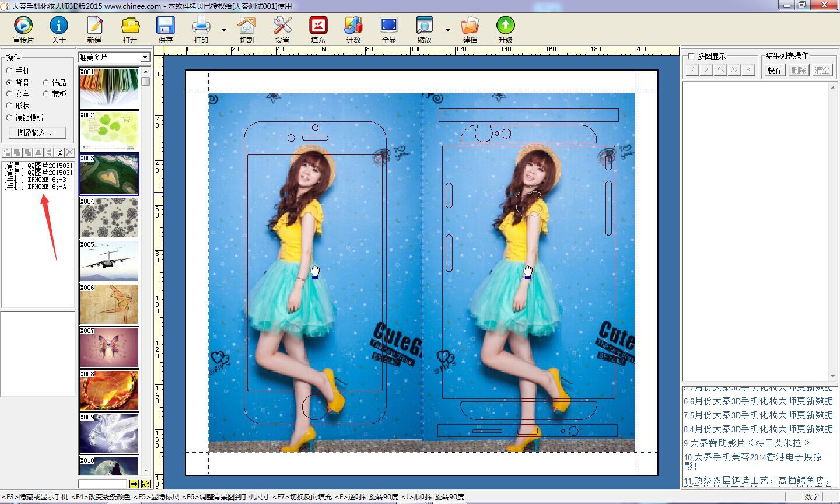Open news link 6,6月份大秦3D手机化妆大师更新数据
The width and height of the screenshot is (840, 504).
758,401
